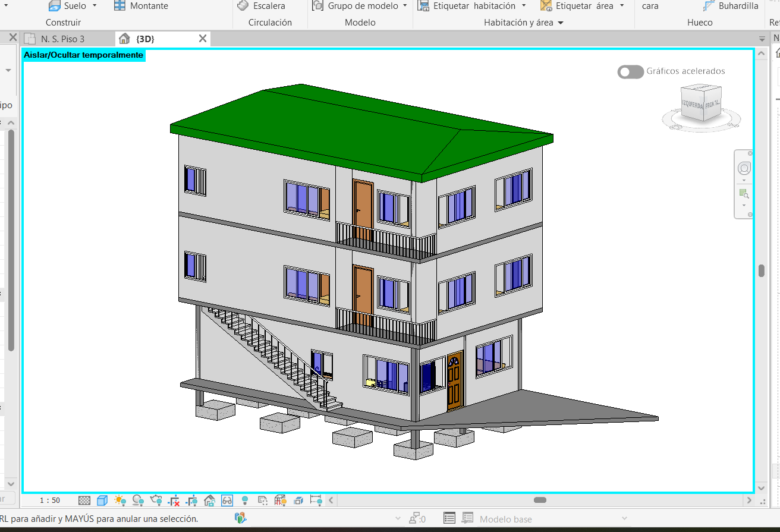Click the horizontal scrollbar thumb below viewport
The image size is (780, 532).
point(540,500)
